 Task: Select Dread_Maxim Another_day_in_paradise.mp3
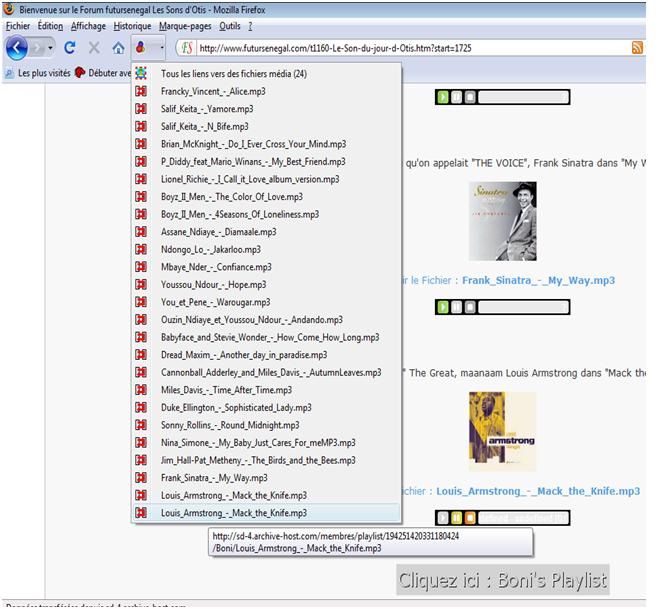266,355
